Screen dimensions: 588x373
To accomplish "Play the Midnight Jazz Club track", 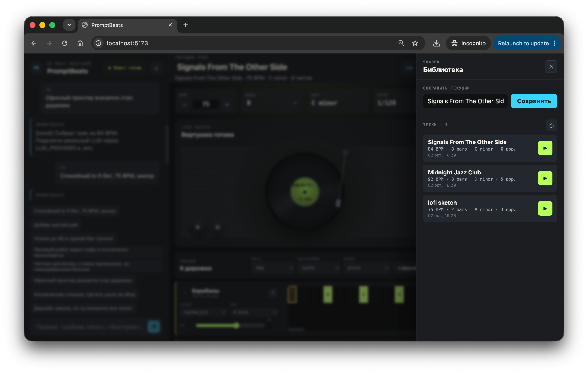I will tap(545, 178).
